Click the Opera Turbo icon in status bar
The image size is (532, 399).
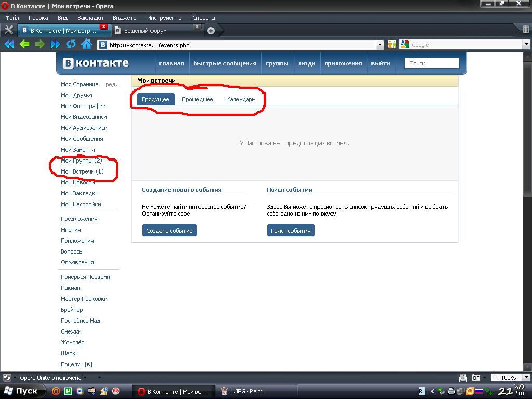tap(463, 378)
